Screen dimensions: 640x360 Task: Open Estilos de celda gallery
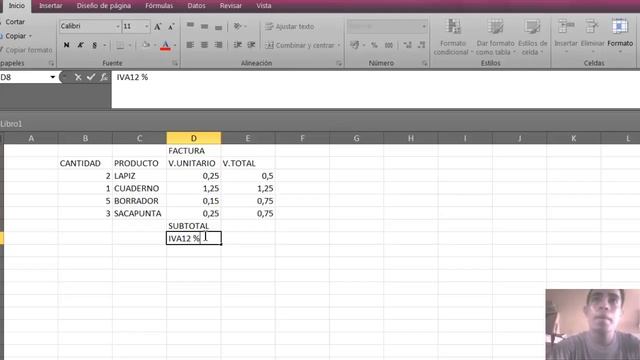click(x=532, y=37)
